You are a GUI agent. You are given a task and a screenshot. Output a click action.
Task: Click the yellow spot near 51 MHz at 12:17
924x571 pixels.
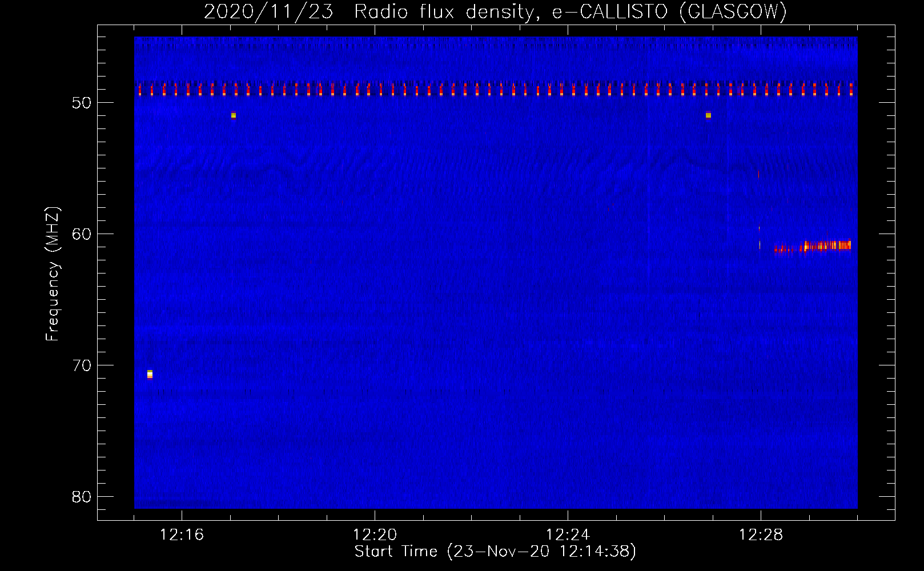(x=234, y=115)
